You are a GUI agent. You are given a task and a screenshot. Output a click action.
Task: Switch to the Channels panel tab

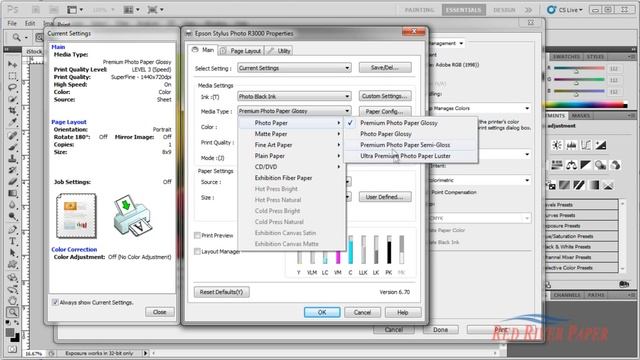[x=567, y=295]
